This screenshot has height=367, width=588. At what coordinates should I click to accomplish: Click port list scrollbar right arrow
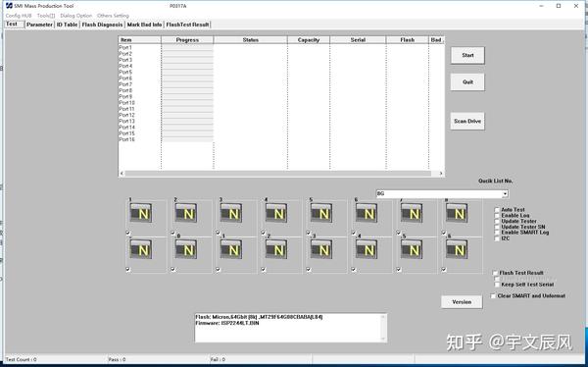coord(441,174)
